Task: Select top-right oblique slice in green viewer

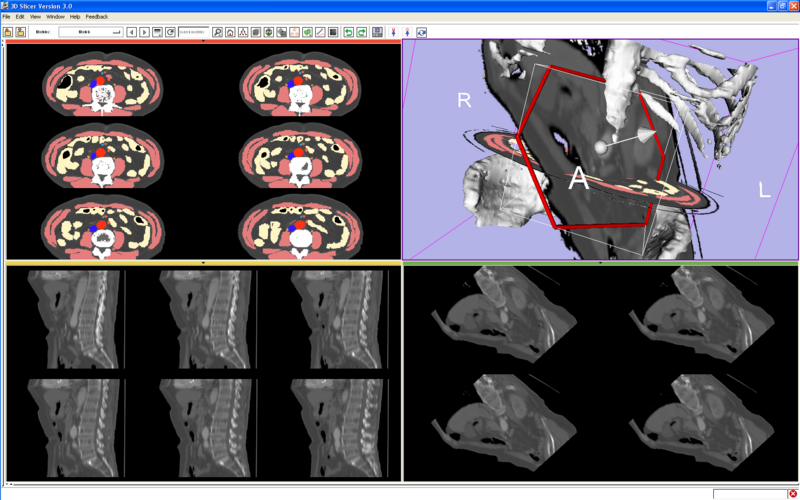Action: pyautogui.click(x=702, y=314)
